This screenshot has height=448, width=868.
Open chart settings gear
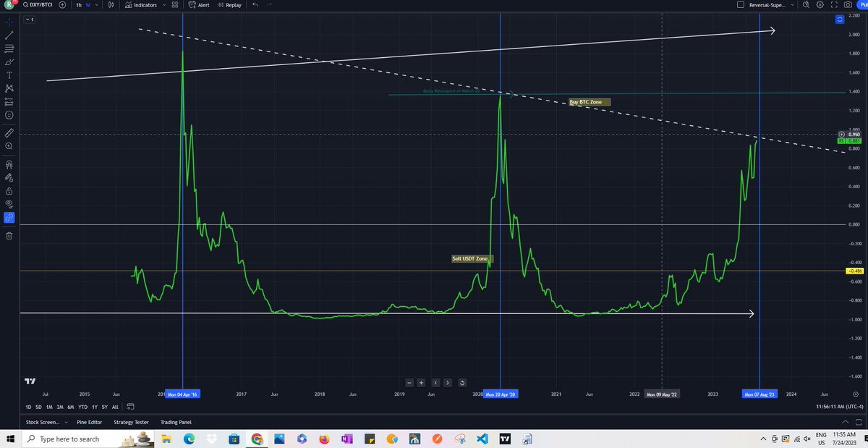pos(820,4)
